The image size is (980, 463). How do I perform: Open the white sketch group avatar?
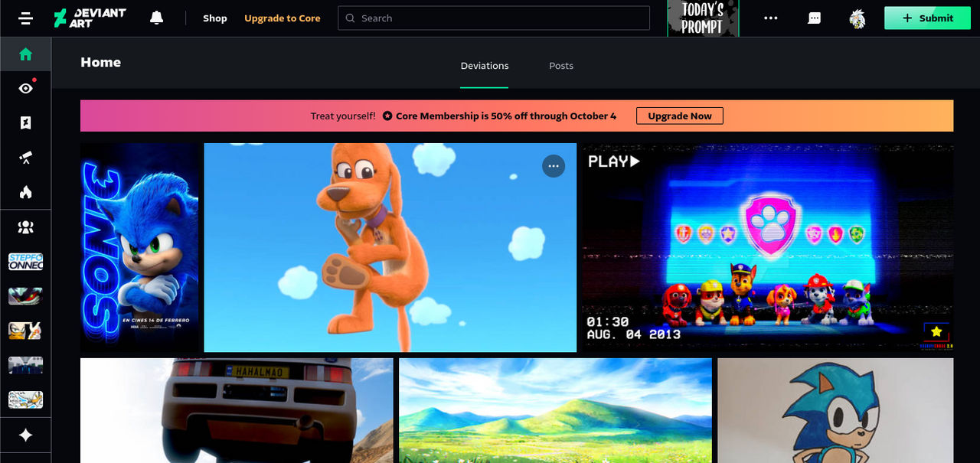click(x=25, y=399)
